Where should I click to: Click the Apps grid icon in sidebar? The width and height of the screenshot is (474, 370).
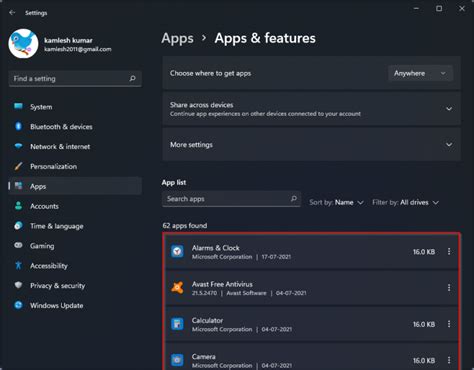[18, 186]
